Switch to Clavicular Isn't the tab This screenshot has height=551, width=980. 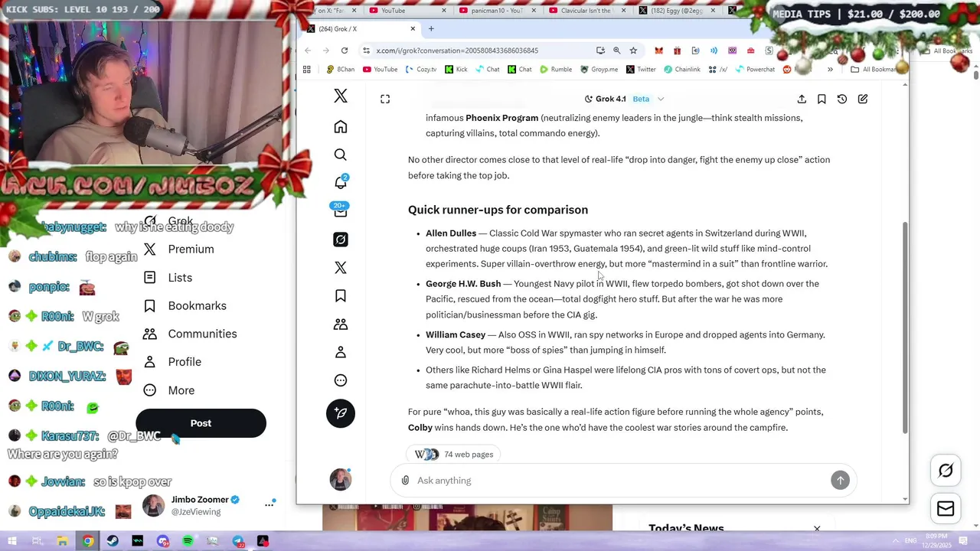(x=586, y=11)
